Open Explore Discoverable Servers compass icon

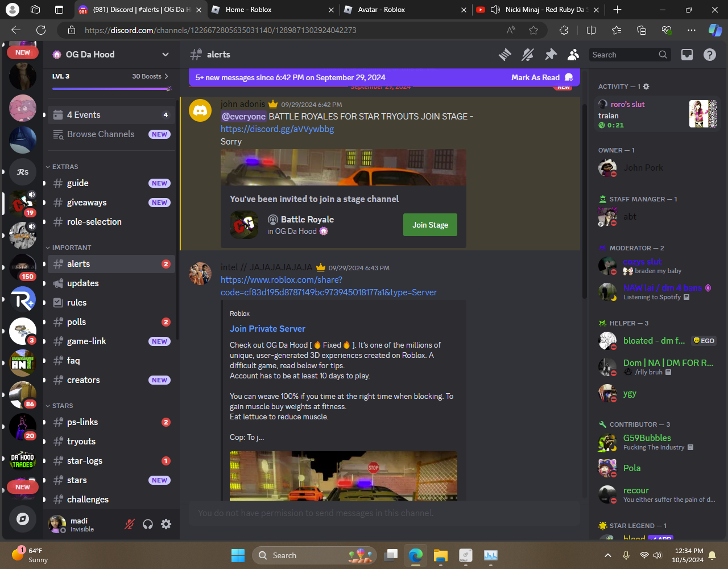coord(23,519)
